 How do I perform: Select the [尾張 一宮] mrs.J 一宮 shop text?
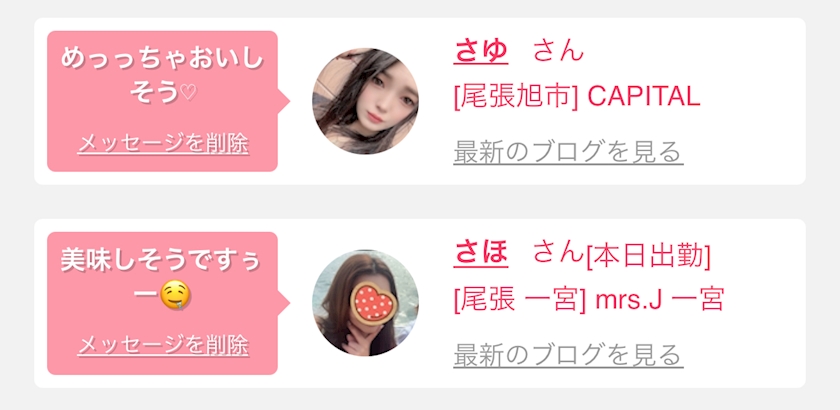pyautogui.click(x=589, y=300)
